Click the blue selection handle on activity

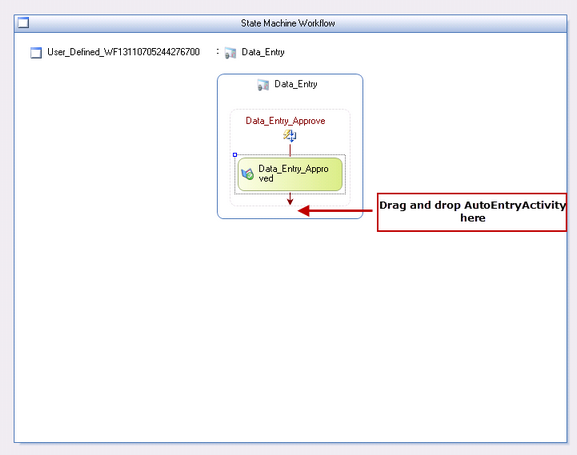coord(235,155)
